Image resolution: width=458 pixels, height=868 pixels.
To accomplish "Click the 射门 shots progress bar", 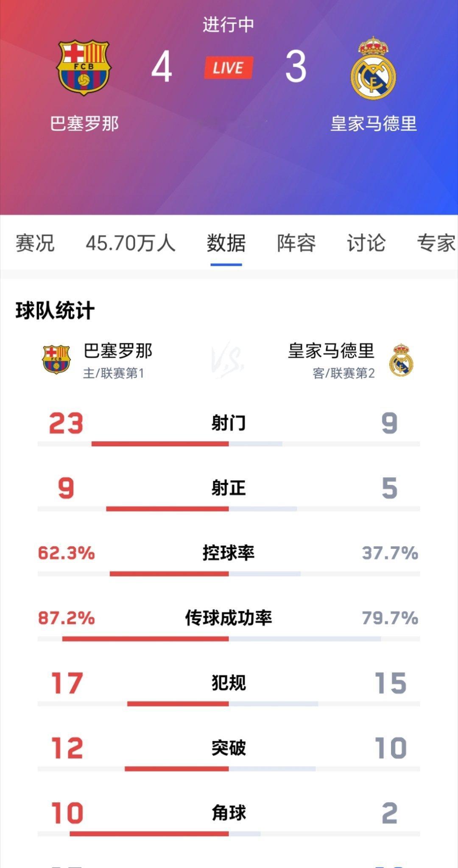I will (x=229, y=444).
